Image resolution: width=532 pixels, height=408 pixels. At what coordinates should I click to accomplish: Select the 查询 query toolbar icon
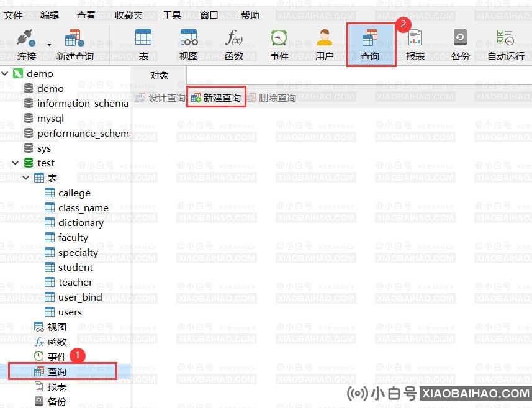tap(370, 45)
